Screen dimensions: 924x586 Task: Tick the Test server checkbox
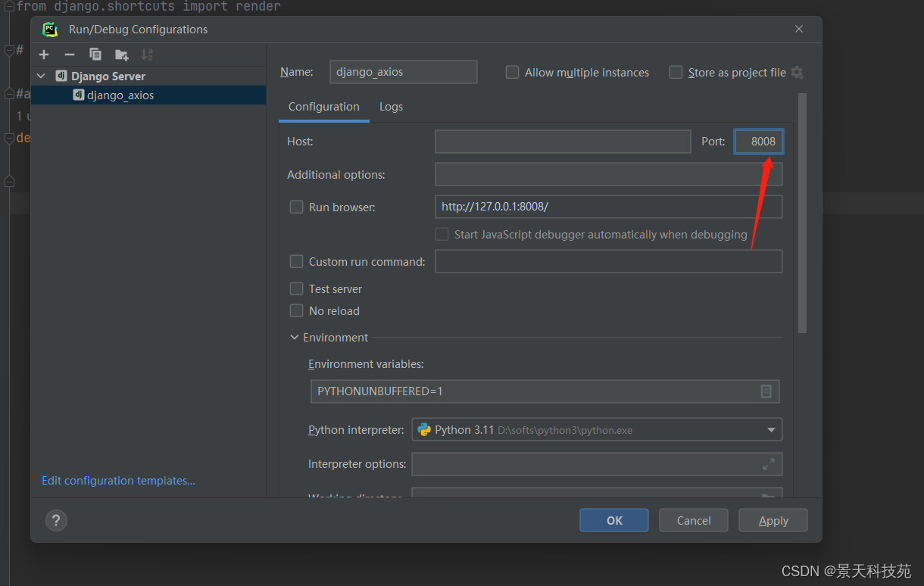point(296,288)
